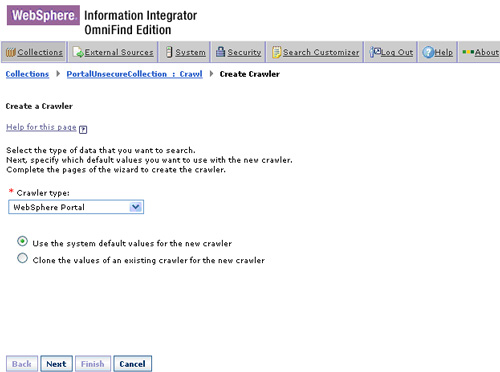The width and height of the screenshot is (500, 372).
Task: Click the Next button
Action: pos(56,364)
